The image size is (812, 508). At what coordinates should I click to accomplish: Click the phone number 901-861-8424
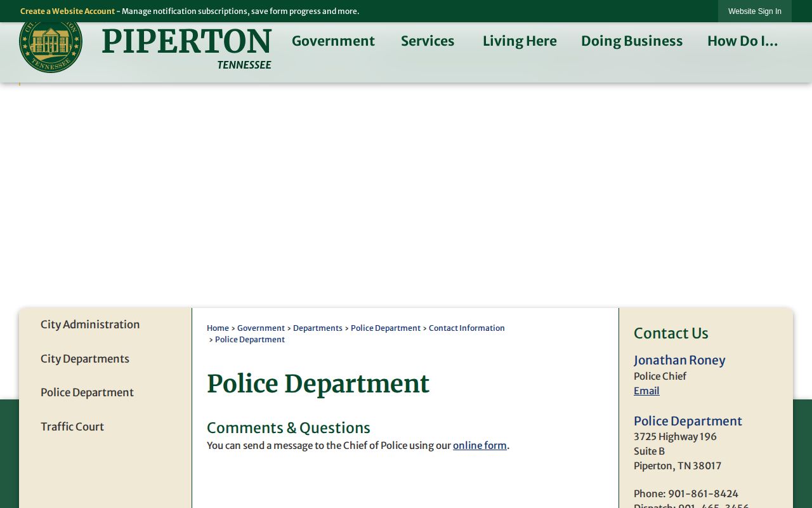(x=703, y=494)
